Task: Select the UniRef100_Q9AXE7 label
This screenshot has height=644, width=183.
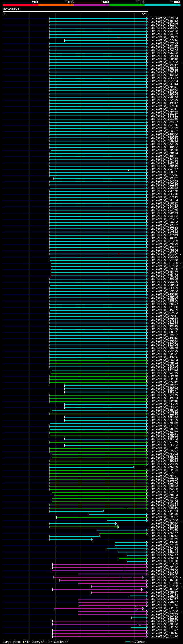Action: click(164, 433)
